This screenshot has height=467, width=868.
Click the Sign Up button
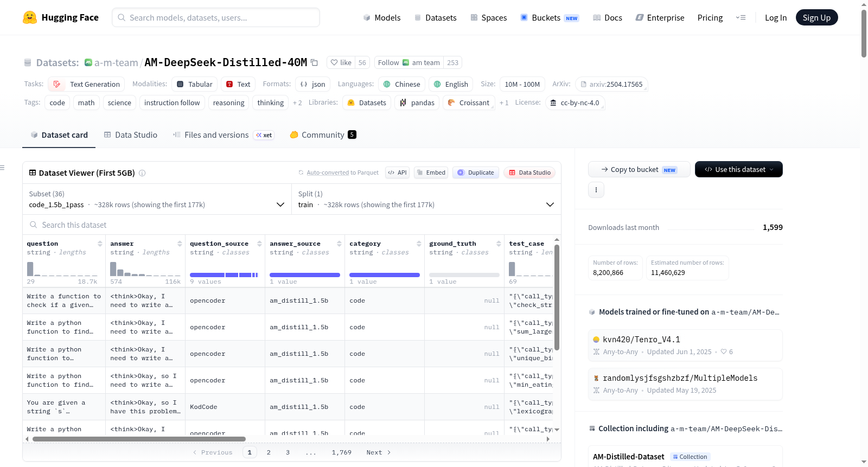click(816, 17)
